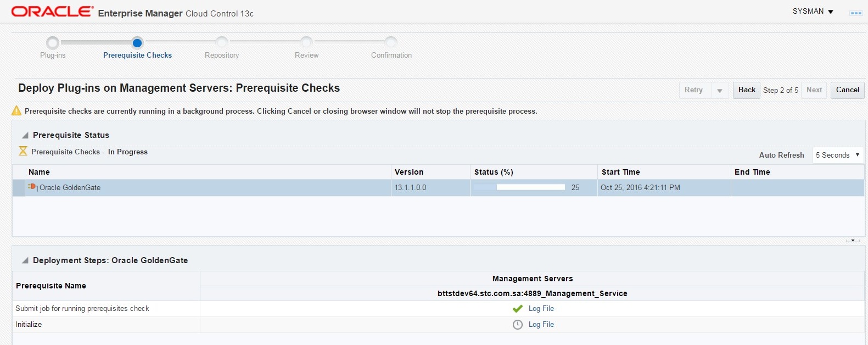Image resolution: width=868 pixels, height=345 pixels.
Task: Click Submit job for running prerequisites check
Action: pyautogui.click(x=82, y=309)
